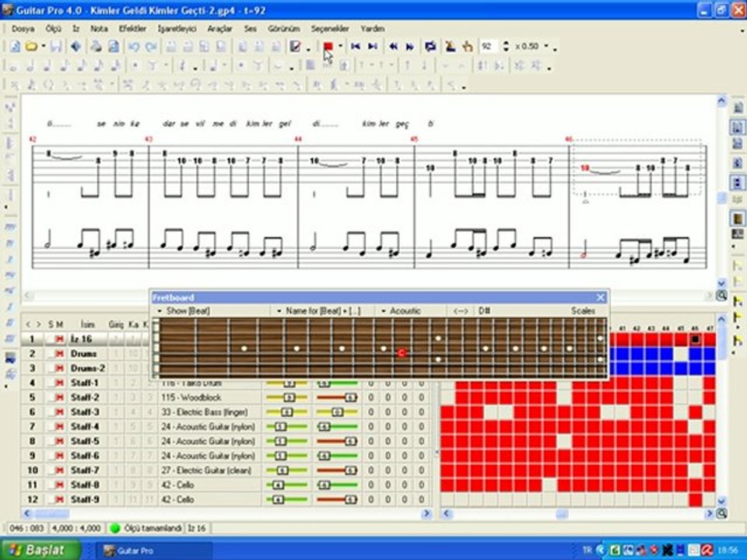Click track list horizontal scrollbar thumb
Image resolution: width=747 pixels, height=560 pixels.
click(51, 513)
